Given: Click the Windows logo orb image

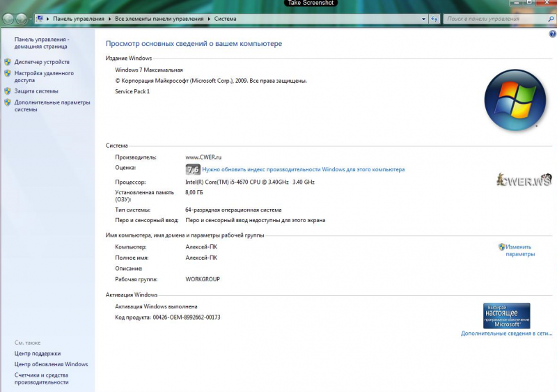Looking at the screenshot, I should point(515,100).
